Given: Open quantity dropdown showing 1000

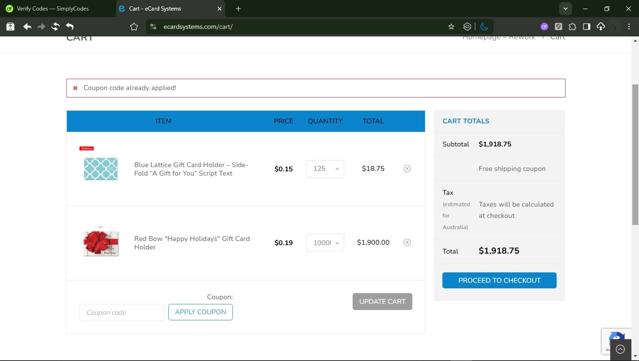Looking at the screenshot, I should (x=325, y=243).
